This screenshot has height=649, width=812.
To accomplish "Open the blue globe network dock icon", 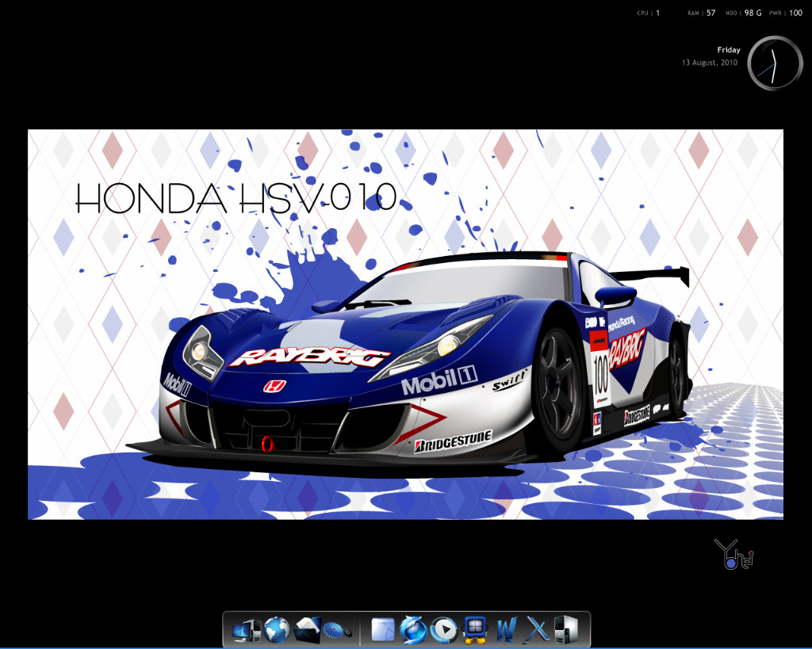I will point(277,630).
